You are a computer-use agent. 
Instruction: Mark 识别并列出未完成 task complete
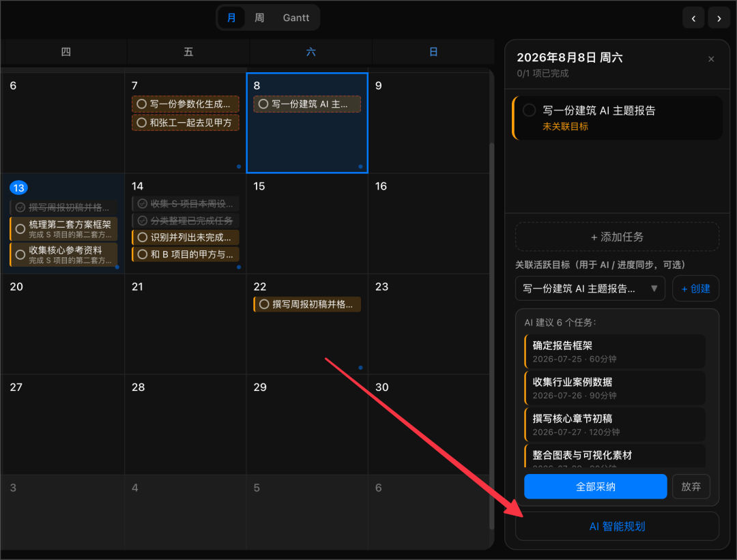click(x=143, y=237)
